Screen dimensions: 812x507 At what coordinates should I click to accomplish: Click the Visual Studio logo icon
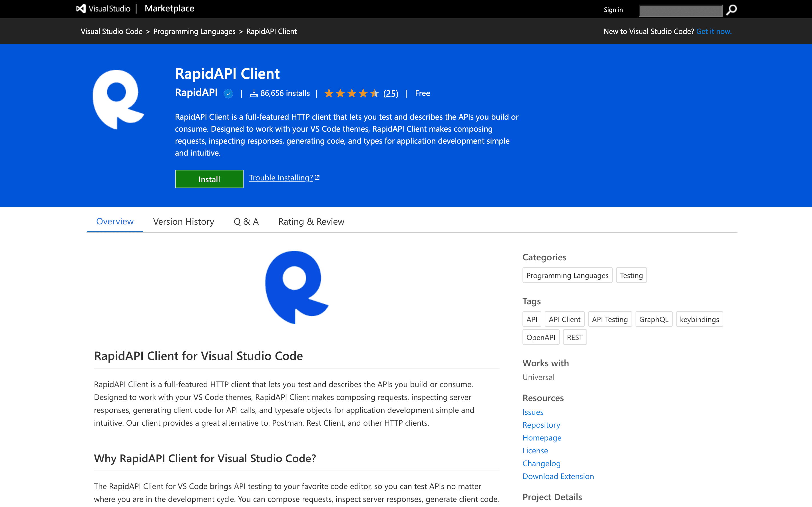tap(81, 9)
